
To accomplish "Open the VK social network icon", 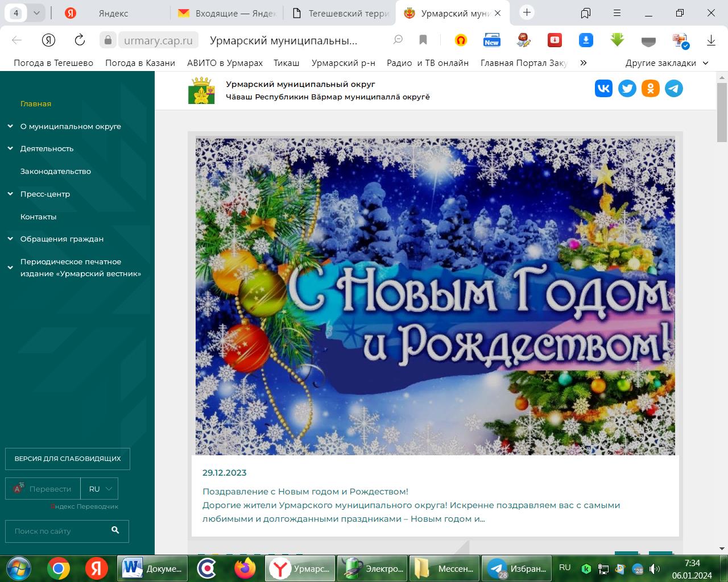I will (x=603, y=88).
